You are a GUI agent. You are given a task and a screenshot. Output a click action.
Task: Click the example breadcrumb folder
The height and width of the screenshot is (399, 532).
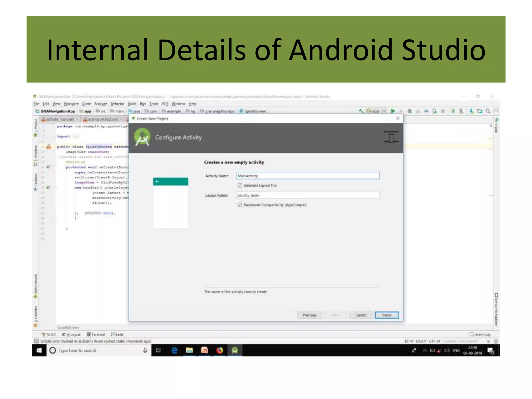[171, 111]
